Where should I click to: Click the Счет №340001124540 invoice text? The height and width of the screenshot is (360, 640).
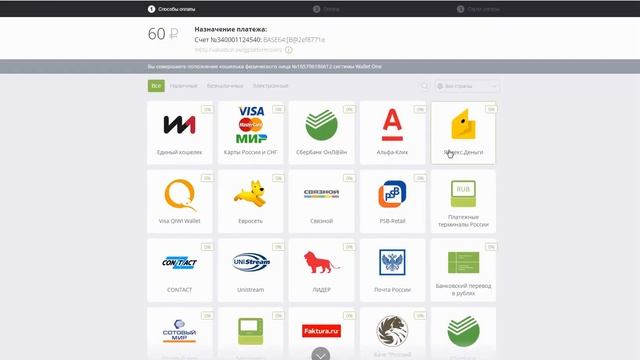pyautogui.click(x=228, y=40)
